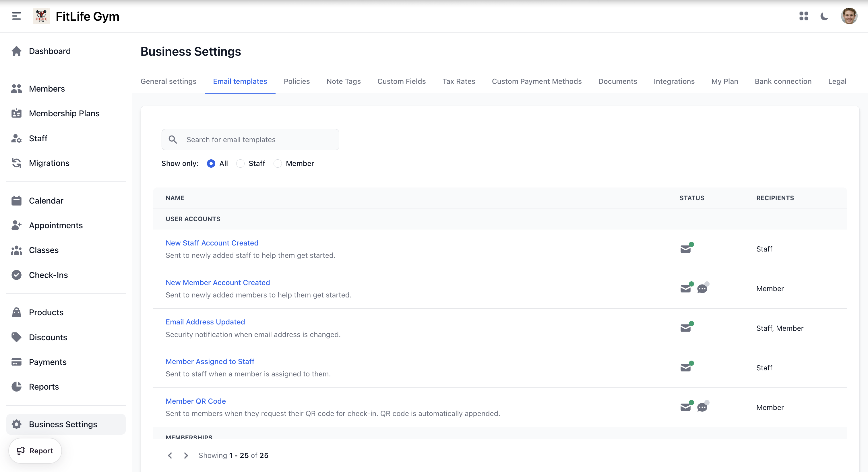Open the apps grid in the top bar
The width and height of the screenshot is (868, 472).
(x=804, y=16)
